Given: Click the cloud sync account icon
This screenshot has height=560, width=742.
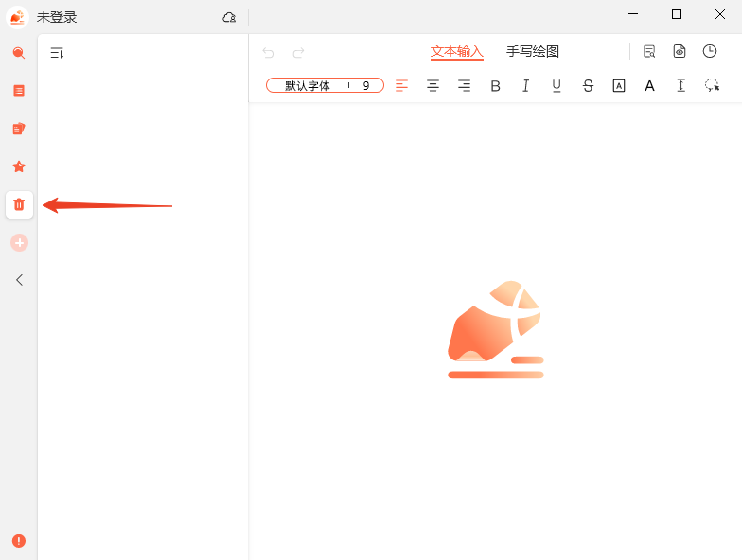Looking at the screenshot, I should coord(229,17).
